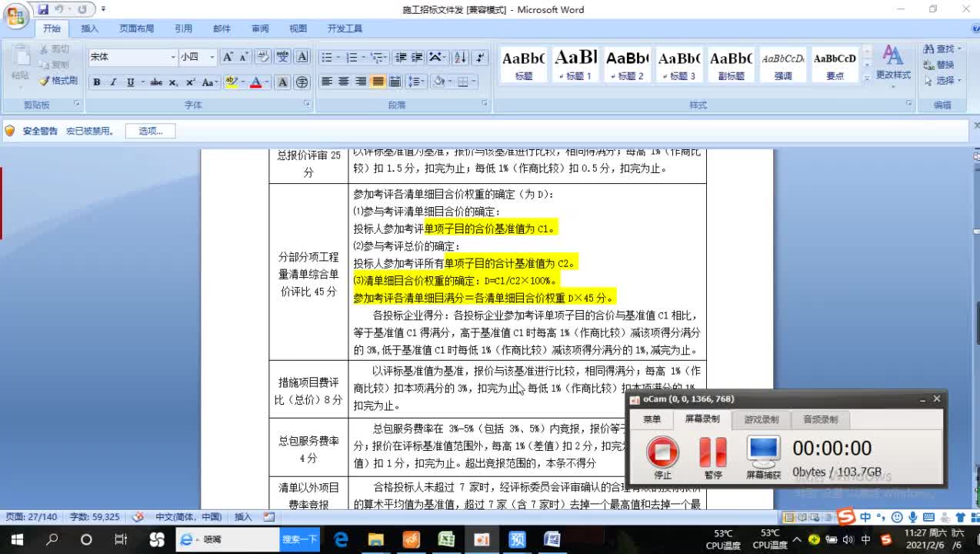This screenshot has height=554, width=980.
Task: Toggle superscript formatting
Action: [190, 82]
